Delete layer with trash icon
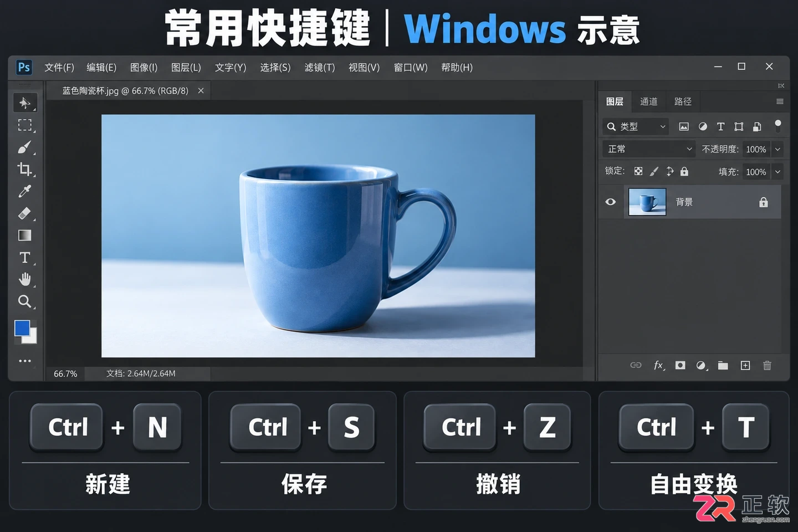Viewport: 798px width, 532px height. pyautogui.click(x=767, y=365)
